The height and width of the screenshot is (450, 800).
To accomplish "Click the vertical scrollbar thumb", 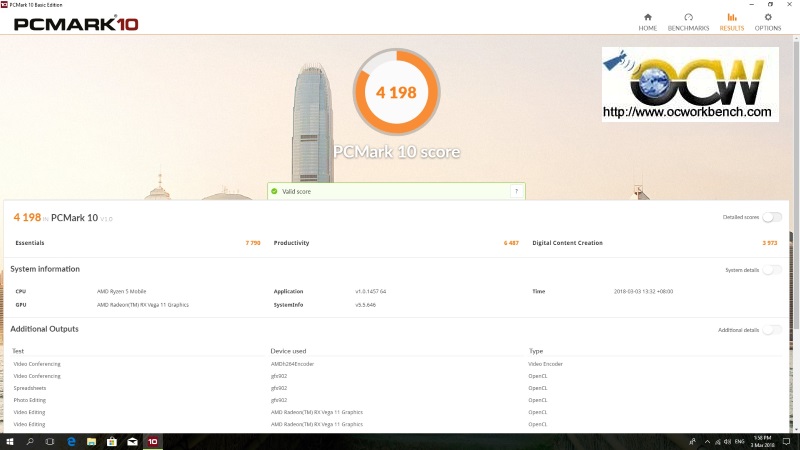I will 796,186.
